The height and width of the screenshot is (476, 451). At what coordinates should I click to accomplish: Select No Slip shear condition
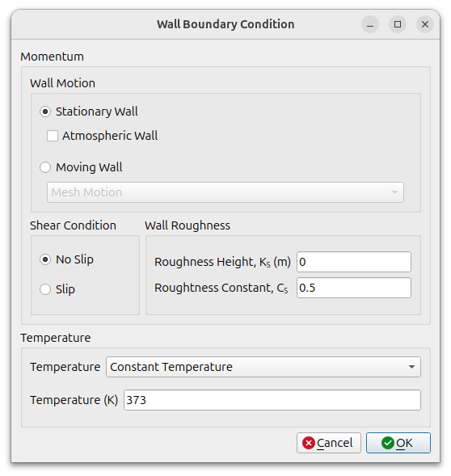45,259
